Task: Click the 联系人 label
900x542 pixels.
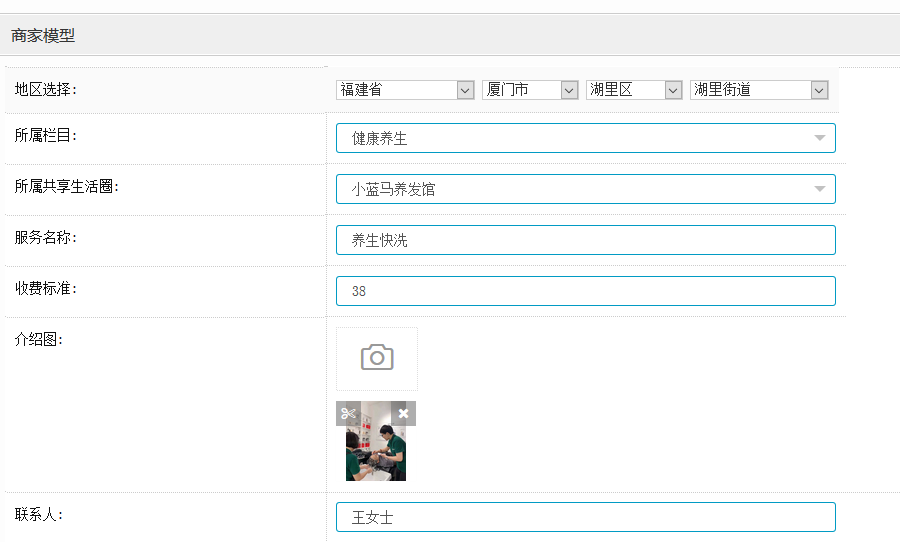Action: [39, 514]
